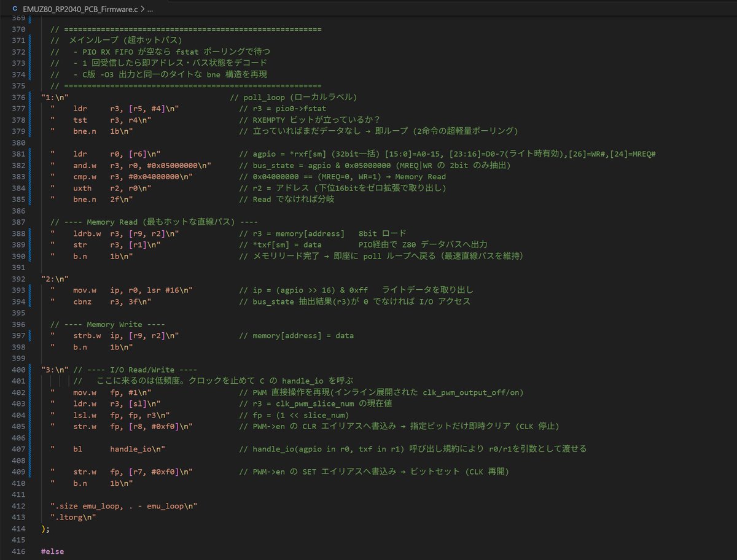Click the C file icon in the breadcrumb
The height and width of the screenshot is (560, 737).
click(x=15, y=10)
